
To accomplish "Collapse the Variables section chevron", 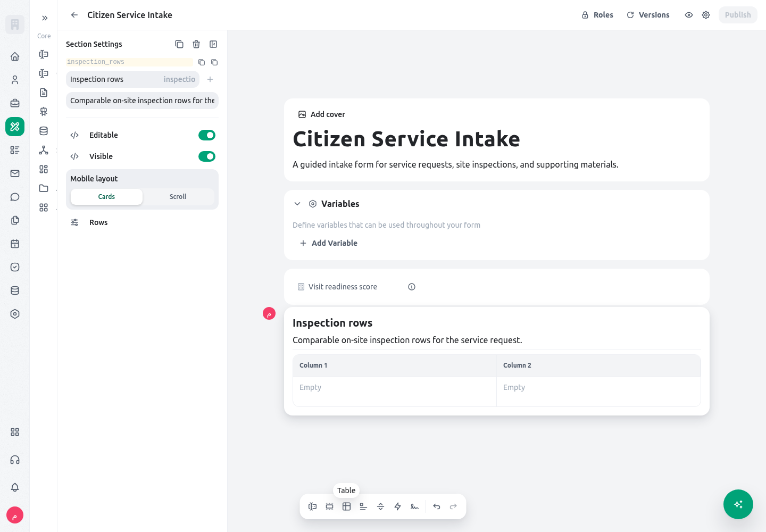I will tap(297, 204).
